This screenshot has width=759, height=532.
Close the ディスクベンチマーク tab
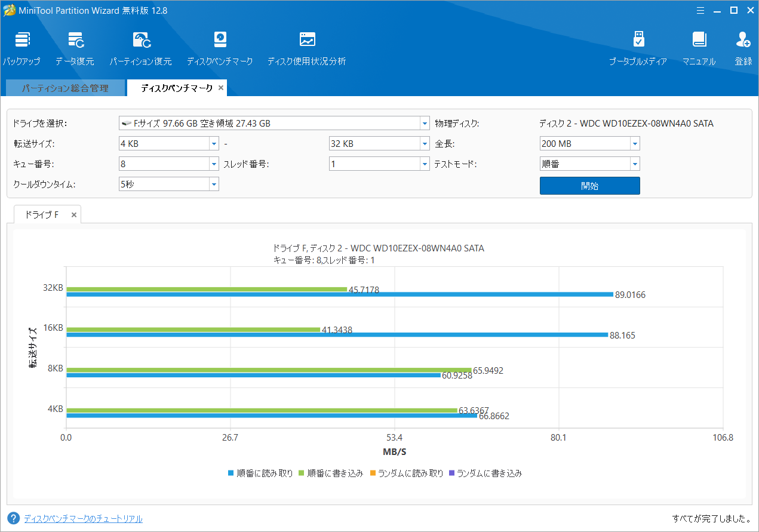click(x=221, y=88)
